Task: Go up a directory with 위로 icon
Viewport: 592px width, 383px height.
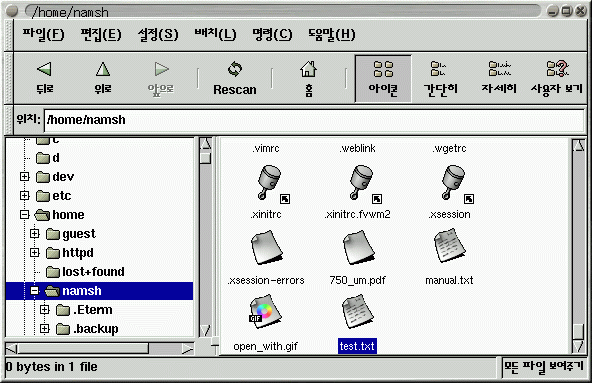Action: (103, 69)
